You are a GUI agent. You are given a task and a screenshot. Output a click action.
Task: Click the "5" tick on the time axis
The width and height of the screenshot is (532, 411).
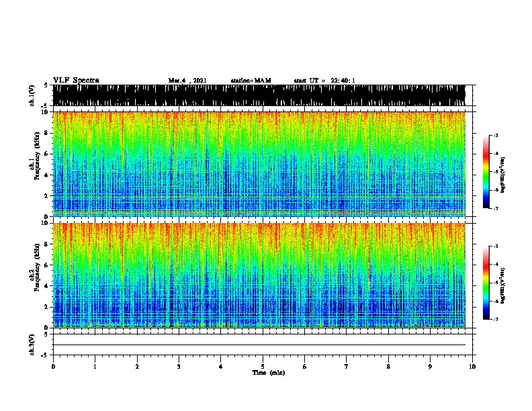pyautogui.click(x=263, y=366)
